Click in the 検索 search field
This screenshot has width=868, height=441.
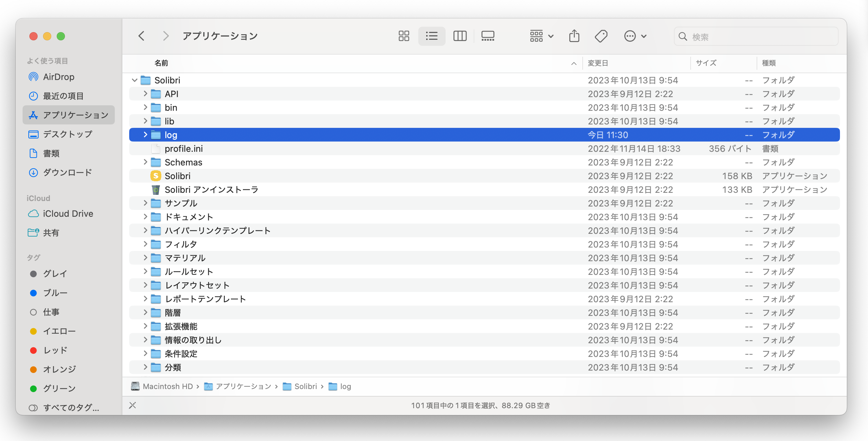756,37
